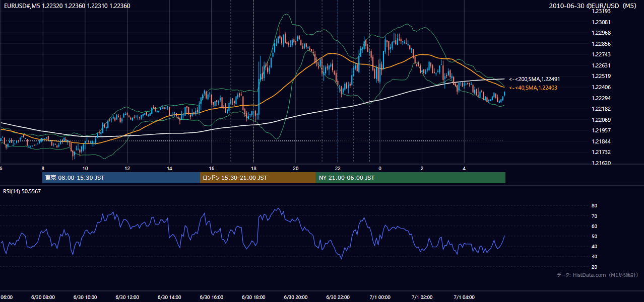644x302 pixels.
Task: Click the 6/30 10:00 bottom time label
Action: pyautogui.click(x=85, y=297)
